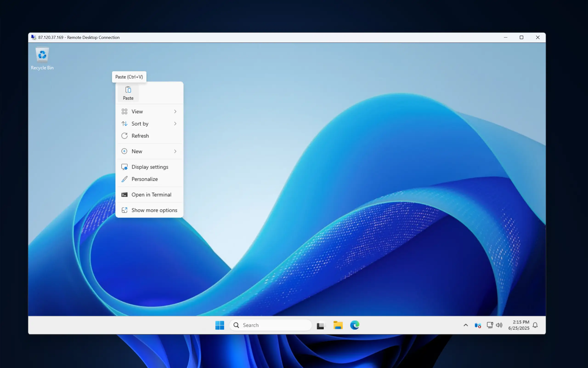The image size is (588, 368).
Task: Open Task View from the taskbar
Action: 320,325
